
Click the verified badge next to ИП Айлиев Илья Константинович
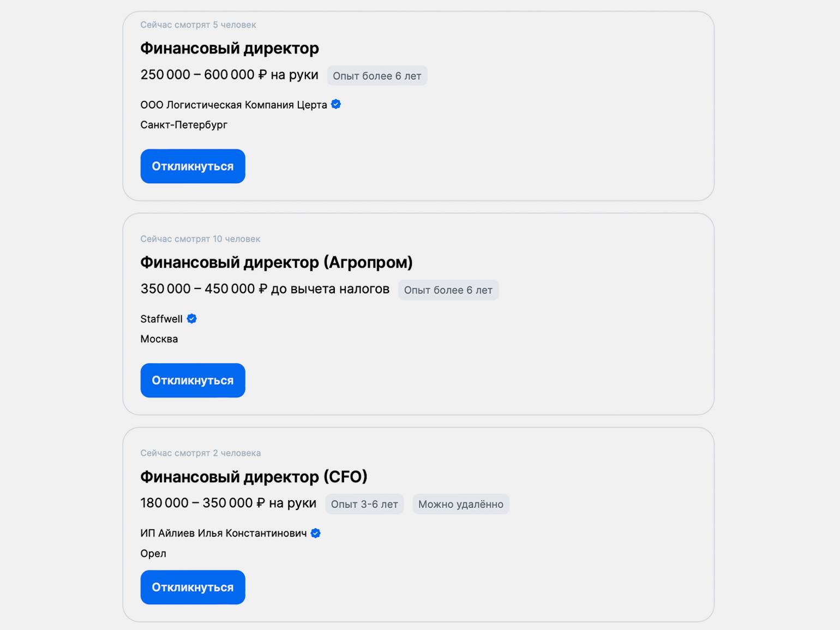(x=315, y=533)
